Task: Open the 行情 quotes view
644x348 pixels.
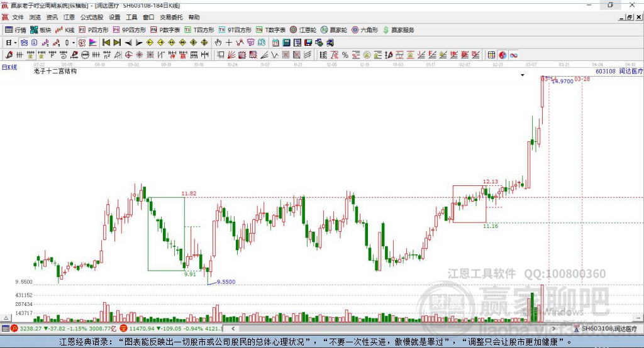Action: click(x=16, y=30)
